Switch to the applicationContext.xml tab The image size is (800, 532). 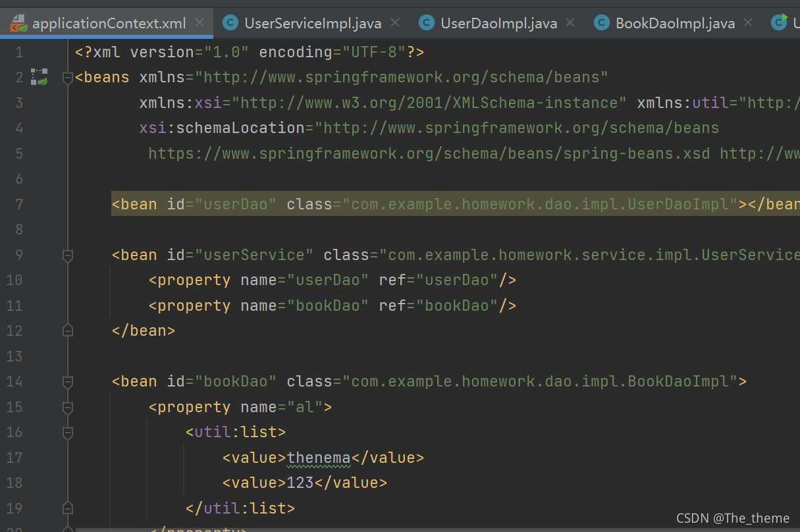click(x=107, y=23)
